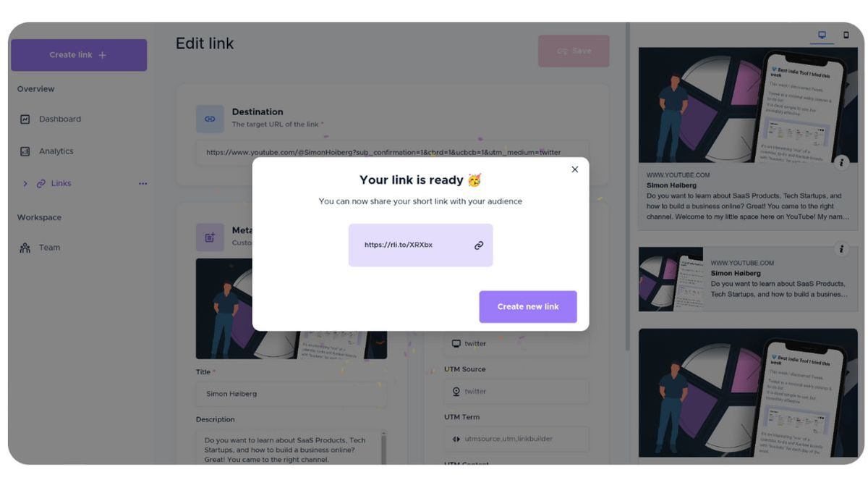Click the Analytics bar chart icon
The width and height of the screenshot is (868, 488).
click(x=25, y=151)
